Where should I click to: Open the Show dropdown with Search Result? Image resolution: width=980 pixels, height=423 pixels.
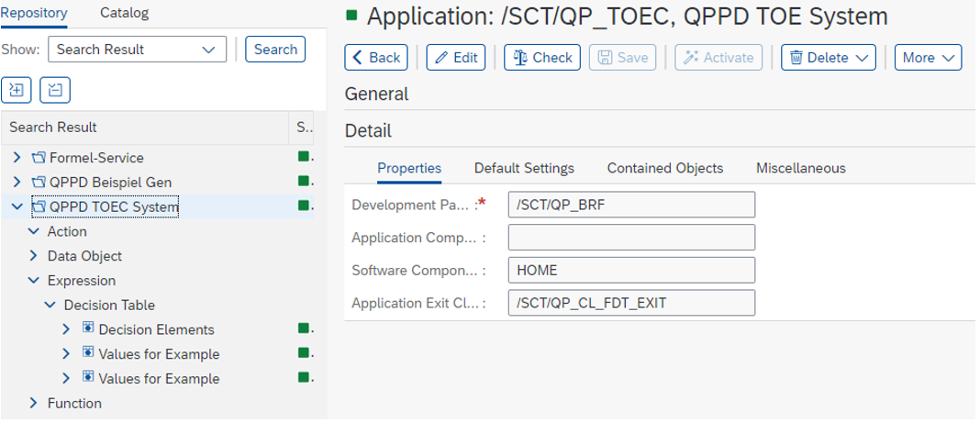[x=137, y=50]
